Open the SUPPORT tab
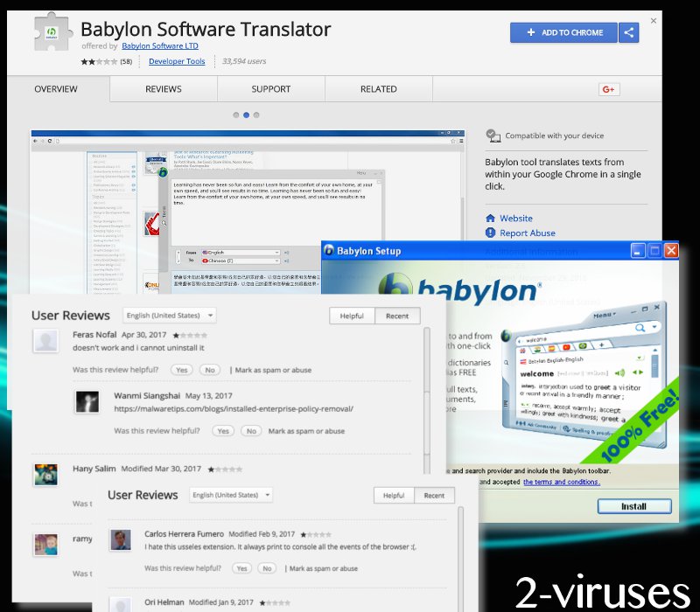700x612 pixels. [271, 89]
